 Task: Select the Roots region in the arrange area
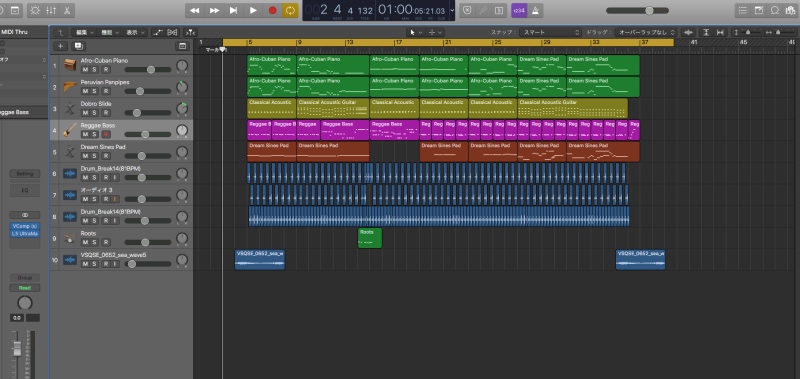click(370, 238)
